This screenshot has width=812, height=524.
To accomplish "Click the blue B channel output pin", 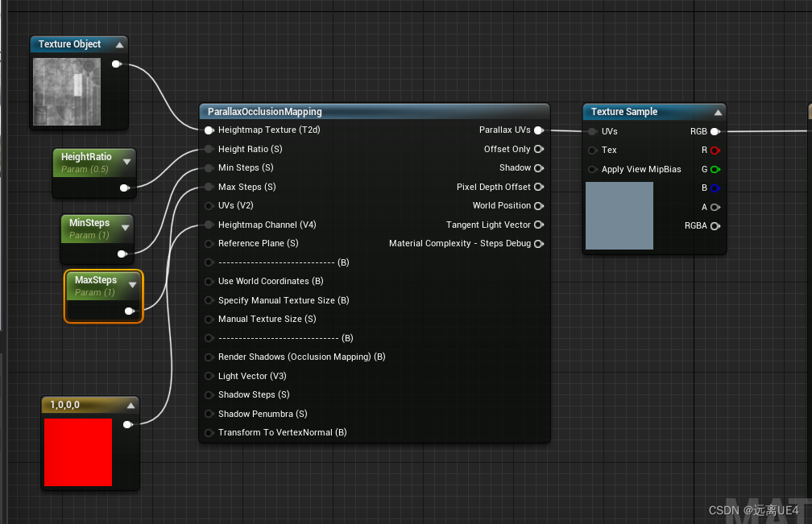I will coord(715,188).
